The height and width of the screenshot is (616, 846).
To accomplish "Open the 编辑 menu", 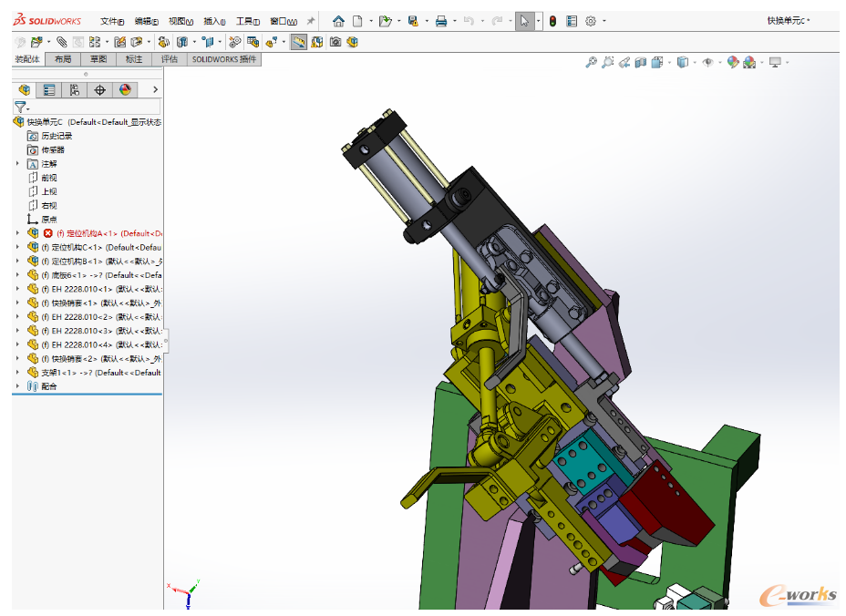I will coord(146,21).
